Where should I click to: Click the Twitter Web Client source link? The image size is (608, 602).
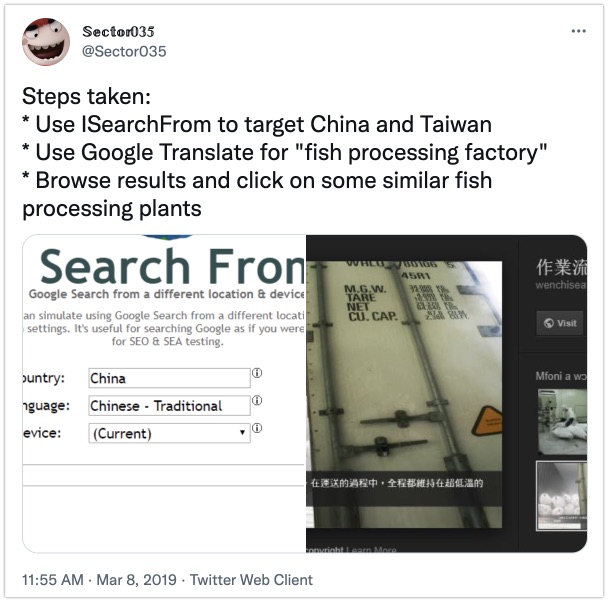coord(251,580)
